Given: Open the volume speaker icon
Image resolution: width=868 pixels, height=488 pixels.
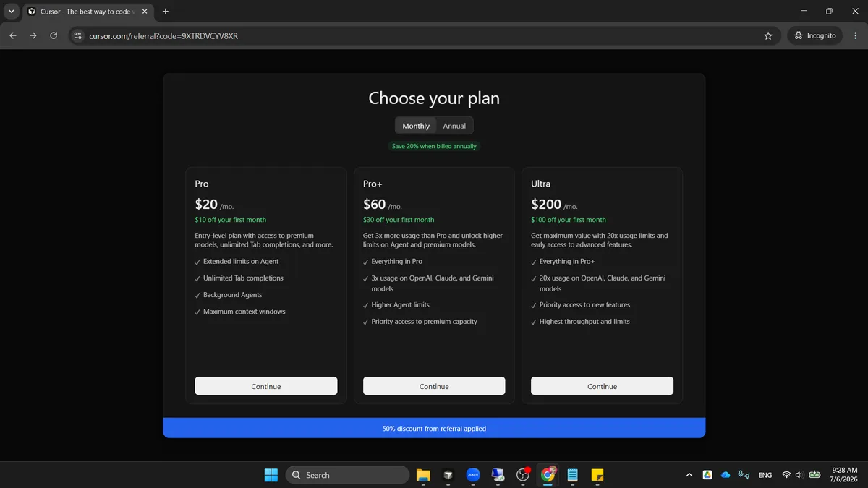Looking at the screenshot, I should 799,475.
